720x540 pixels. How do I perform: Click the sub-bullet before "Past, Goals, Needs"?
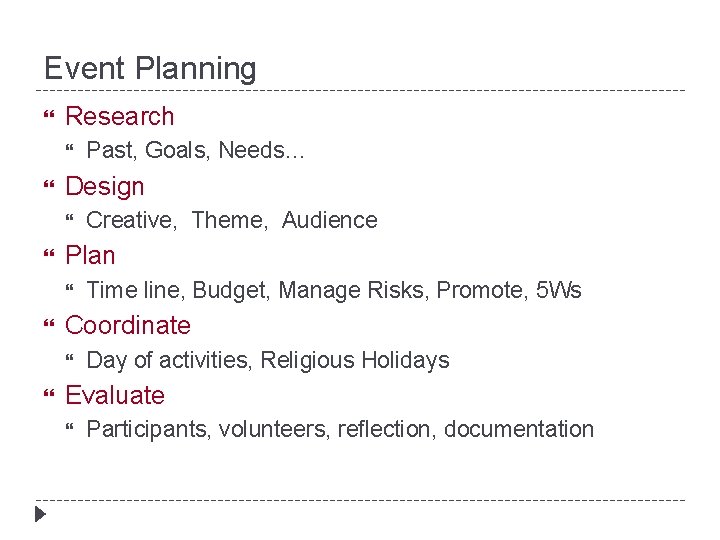(x=70, y=151)
